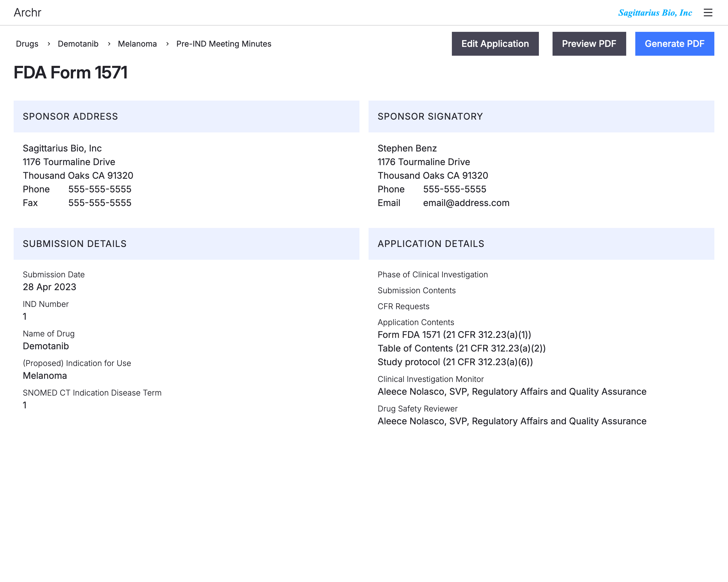This screenshot has width=728, height=582.
Task: Click the Sponsor Address section header
Action: click(70, 117)
